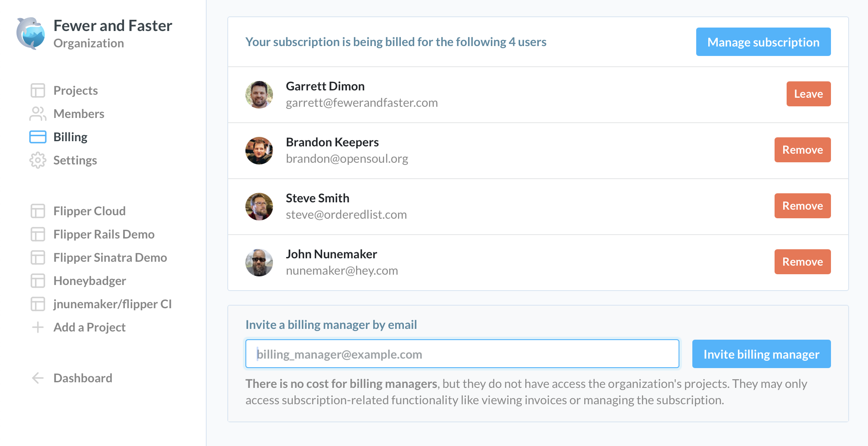Remove Steve Smith from billing
868x446 pixels.
point(802,206)
